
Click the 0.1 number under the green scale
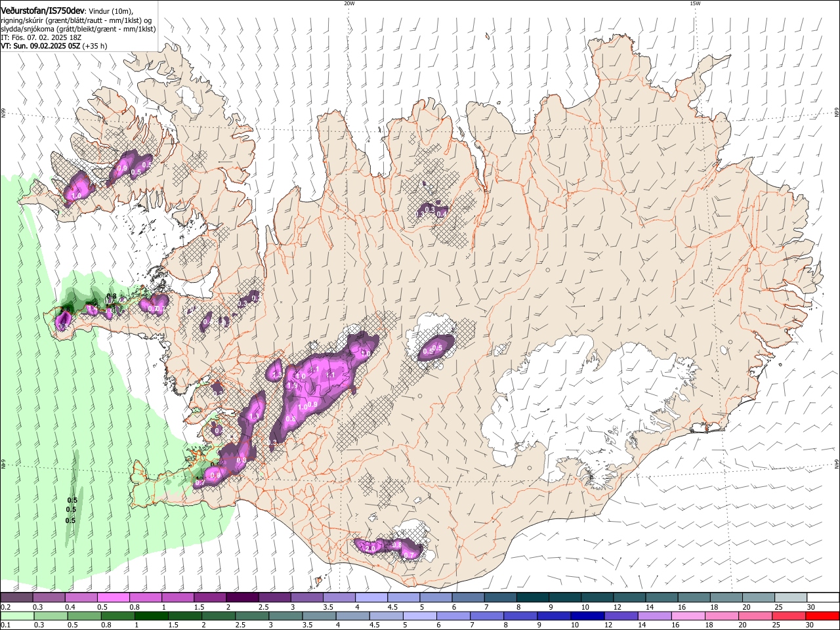click(5, 625)
